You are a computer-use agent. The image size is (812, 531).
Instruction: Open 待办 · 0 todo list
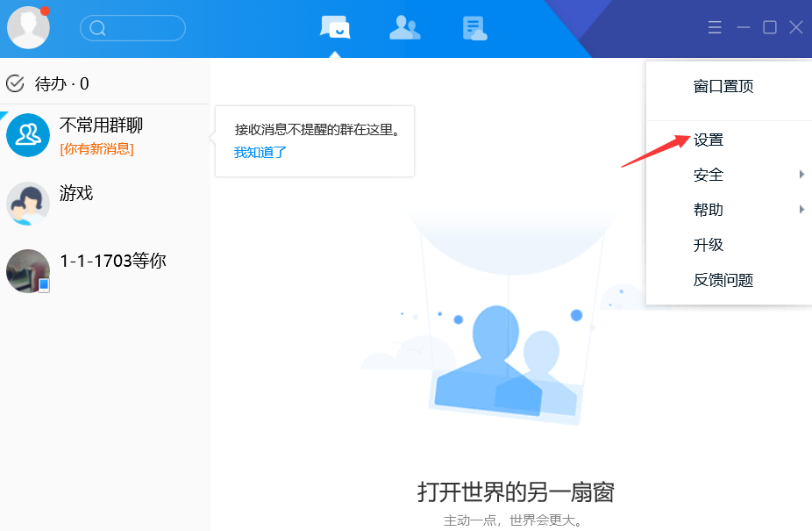(x=104, y=83)
